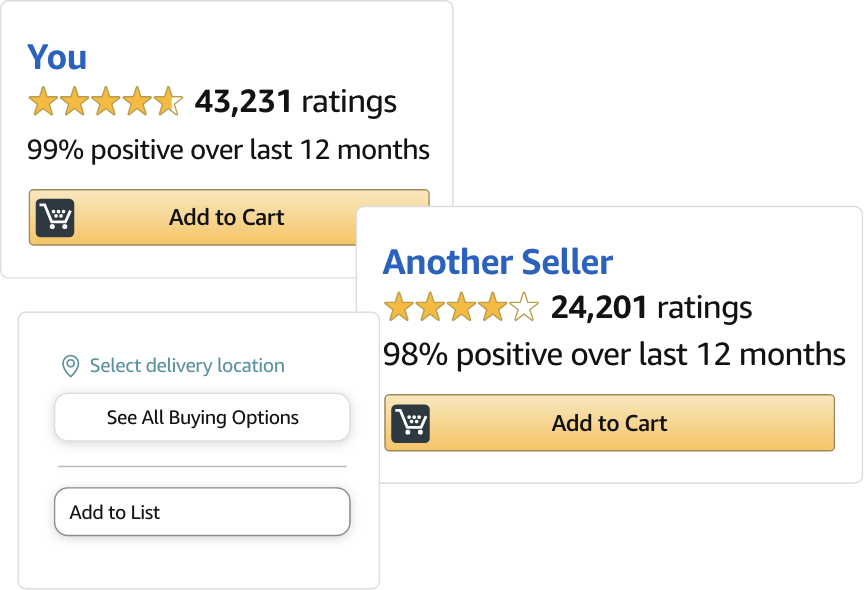Select the second star under You
Image resolution: width=864 pixels, height=590 pixels.
(73, 101)
